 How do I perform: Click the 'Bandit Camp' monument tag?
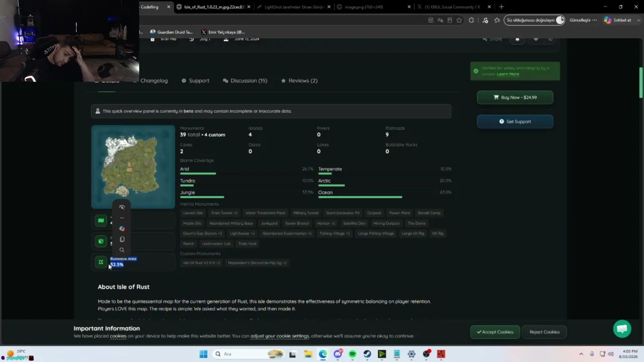(429, 213)
